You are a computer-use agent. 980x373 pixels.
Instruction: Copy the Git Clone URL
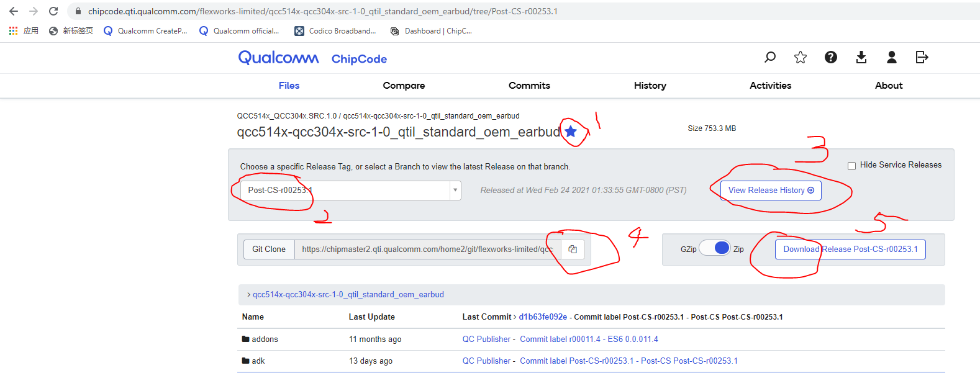[573, 249]
